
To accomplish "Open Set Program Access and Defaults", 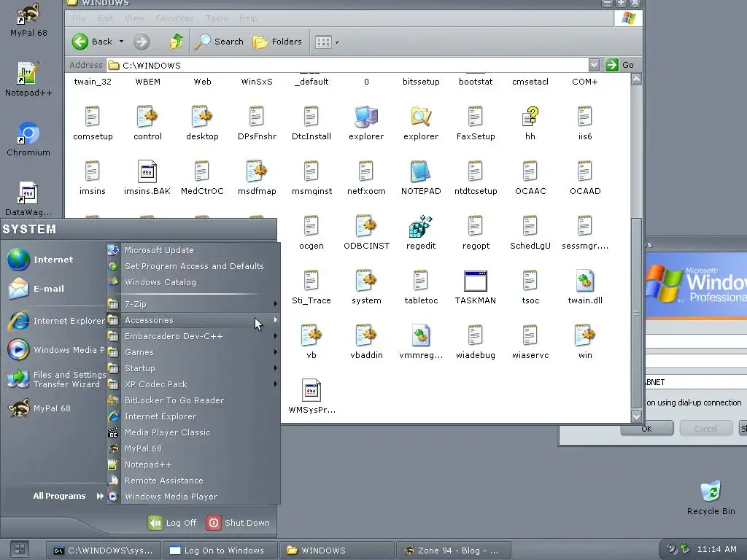I will pos(193,266).
